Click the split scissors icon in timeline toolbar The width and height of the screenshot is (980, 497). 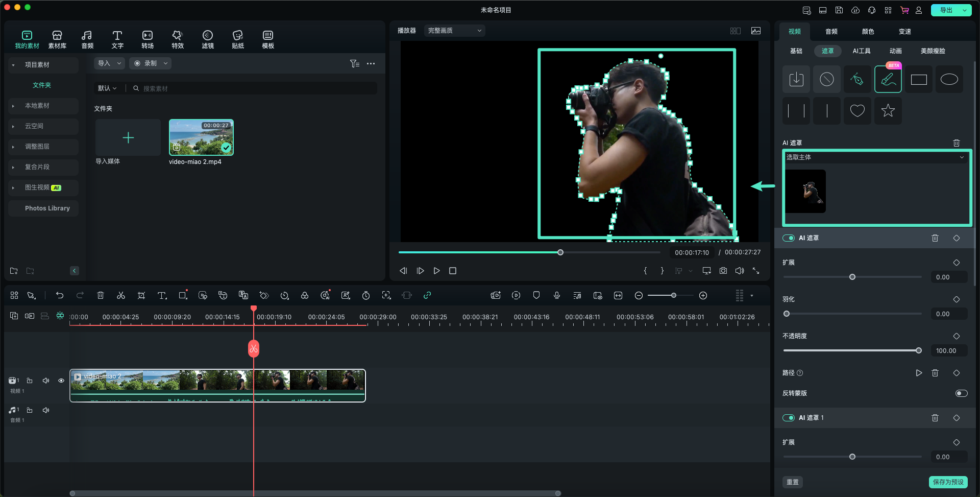pos(121,296)
